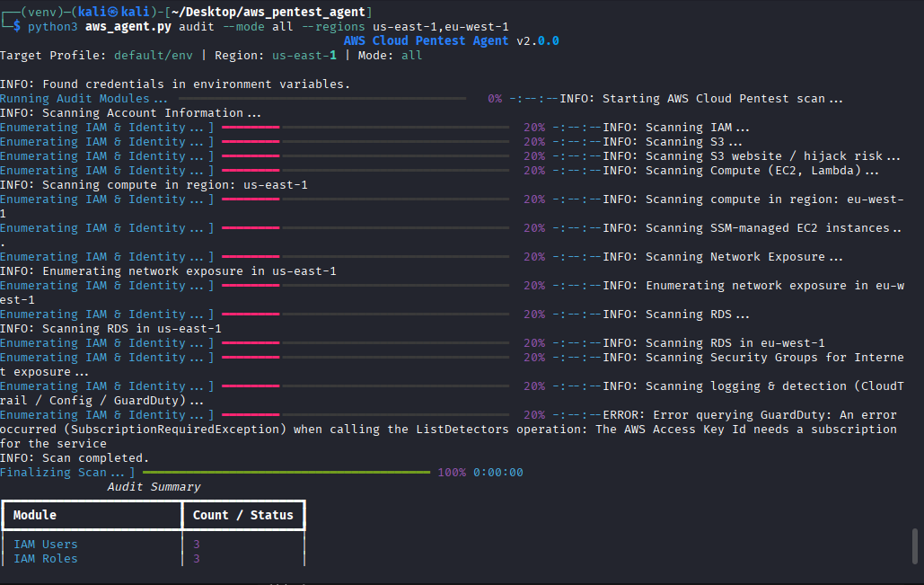This screenshot has width=924, height=585.
Task: Click the IAM Roles table row
Action: (46, 559)
